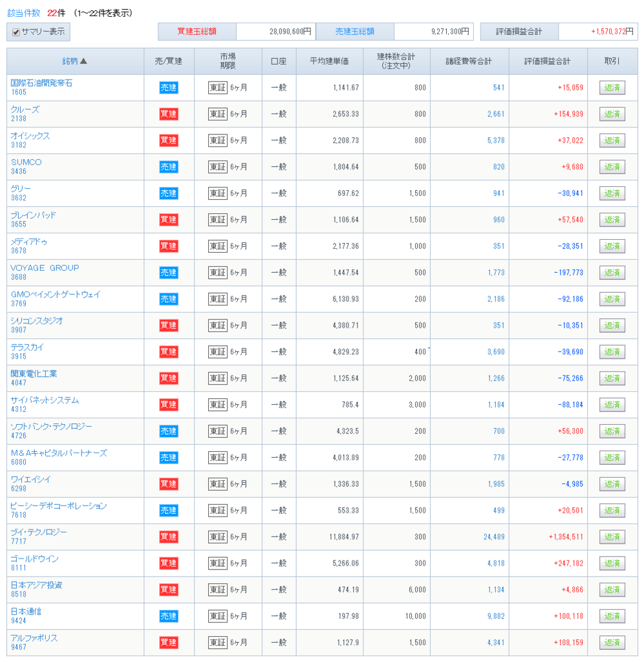Open 日本通信 stock link

pos(26,612)
